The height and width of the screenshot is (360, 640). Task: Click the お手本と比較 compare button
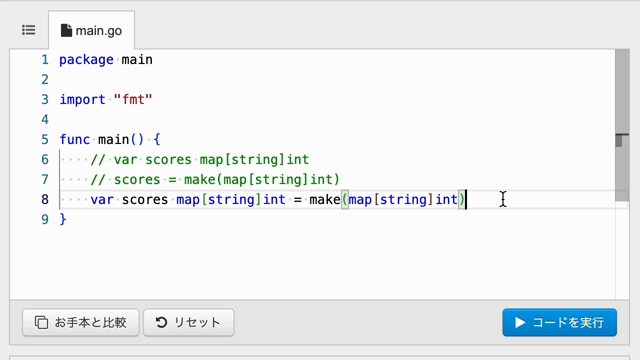tap(81, 322)
